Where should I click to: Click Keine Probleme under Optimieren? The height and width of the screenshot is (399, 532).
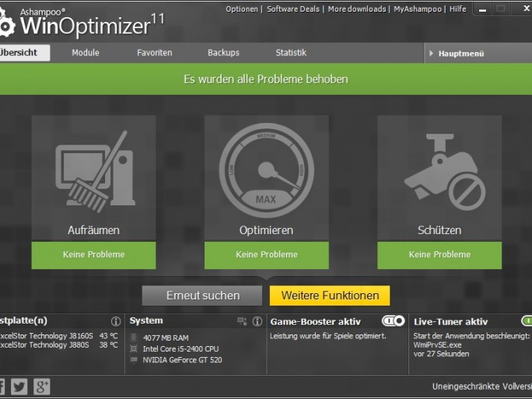(x=266, y=255)
